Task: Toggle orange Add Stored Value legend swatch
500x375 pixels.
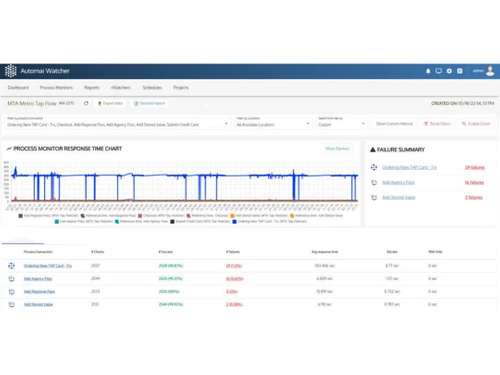Action: tap(232, 216)
